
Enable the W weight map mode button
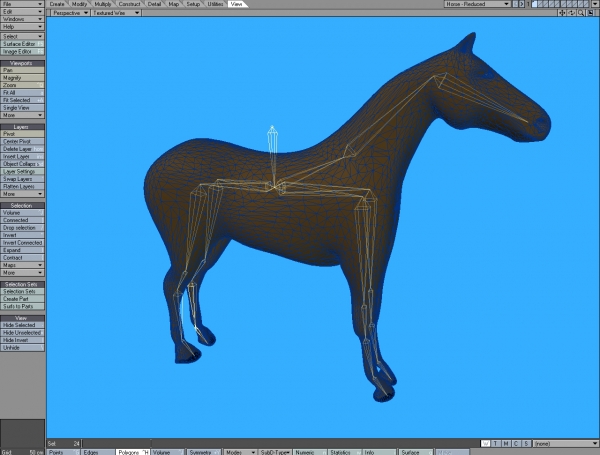pyautogui.click(x=485, y=444)
